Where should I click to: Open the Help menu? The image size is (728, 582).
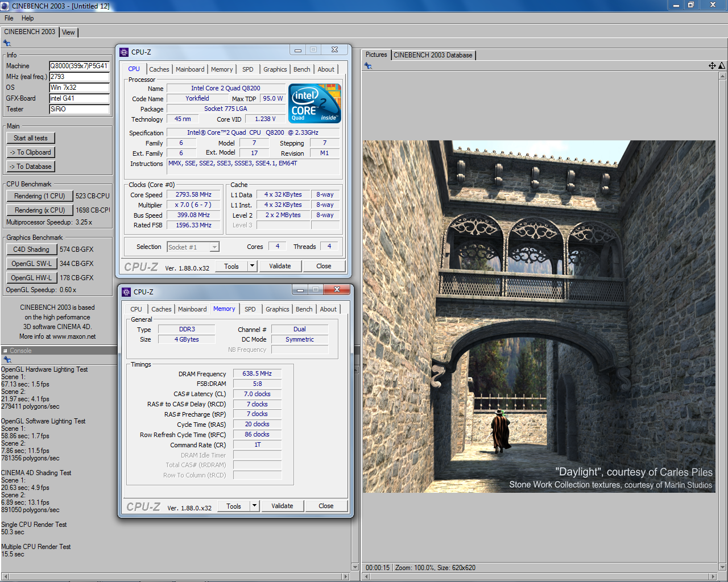pyautogui.click(x=27, y=18)
